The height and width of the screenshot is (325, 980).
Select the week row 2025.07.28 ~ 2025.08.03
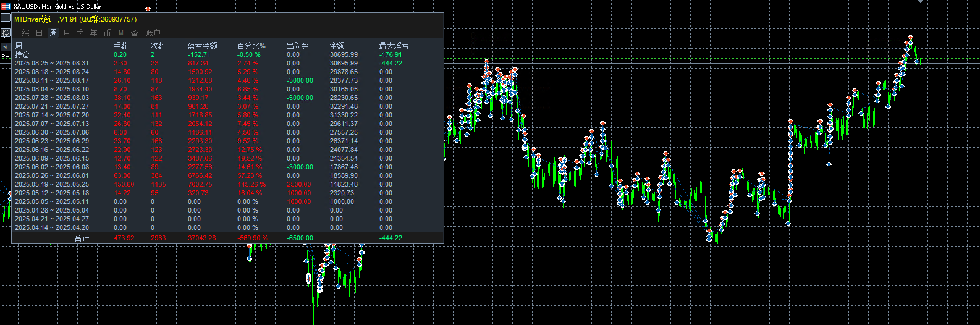coord(52,98)
